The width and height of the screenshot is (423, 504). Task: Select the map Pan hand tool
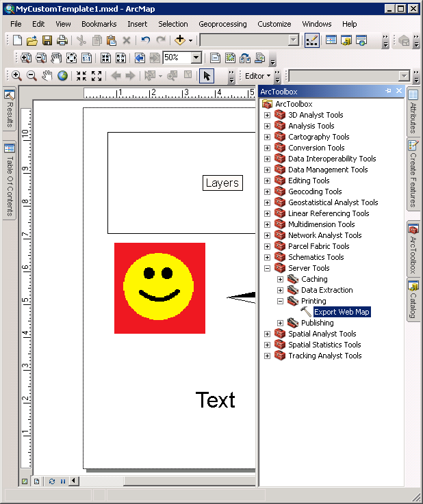point(47,76)
